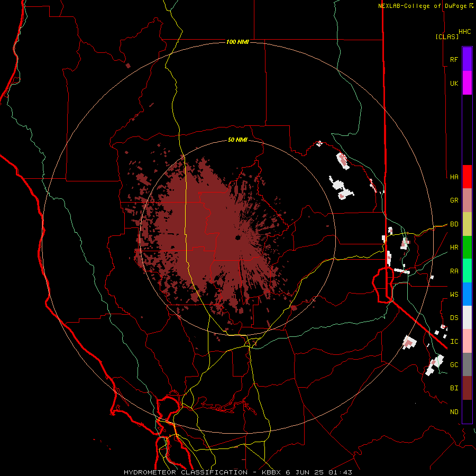Image resolution: width=476 pixels, height=476 pixels.
Task: Click the white DS legend swatch
Action: [467, 317]
